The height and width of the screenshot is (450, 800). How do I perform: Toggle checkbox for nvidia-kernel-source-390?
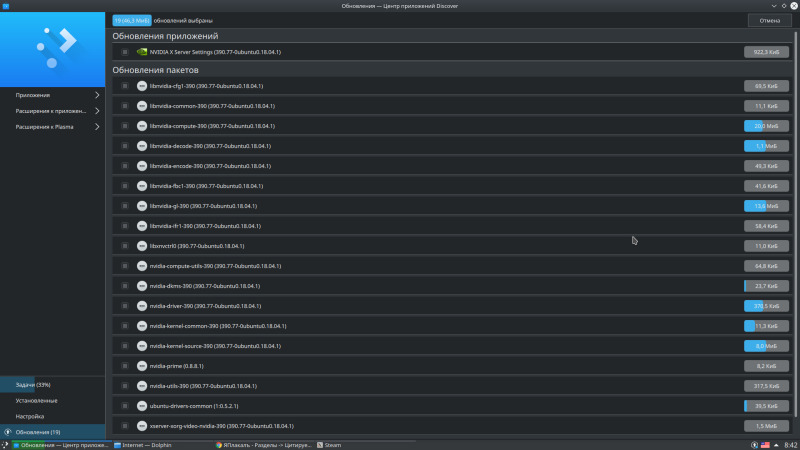[x=124, y=346]
